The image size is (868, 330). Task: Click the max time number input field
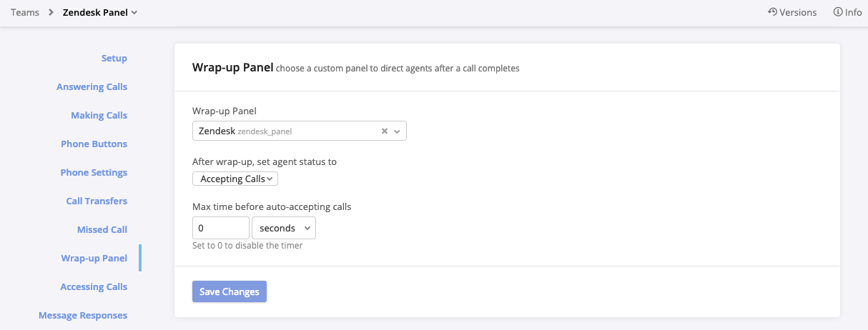[x=220, y=228]
